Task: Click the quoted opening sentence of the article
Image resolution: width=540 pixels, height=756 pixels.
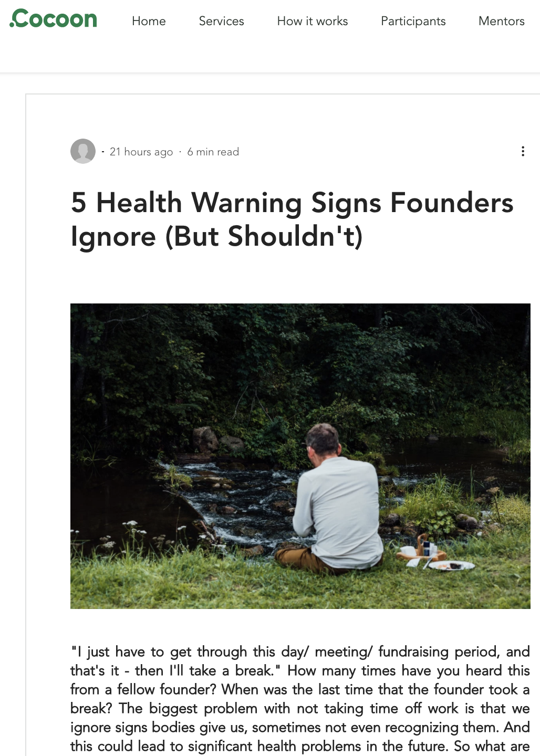Action: (x=300, y=661)
